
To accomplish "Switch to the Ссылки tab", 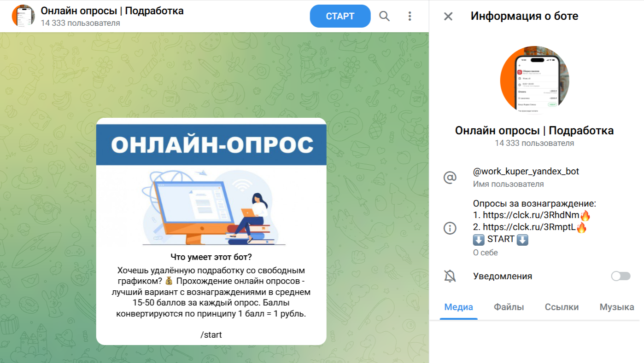I will click(x=562, y=307).
